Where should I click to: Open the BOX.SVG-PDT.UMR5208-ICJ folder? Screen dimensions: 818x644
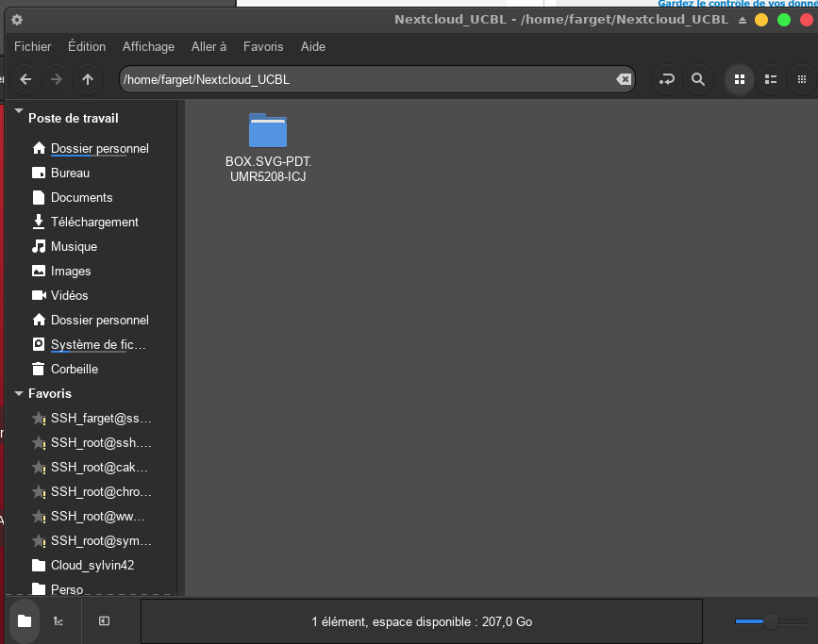tap(268, 132)
